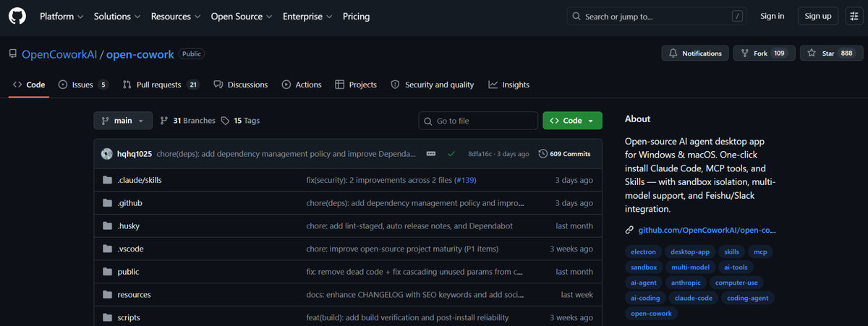The image size is (868, 326).
Task: Click hqhq1025 avatar image
Action: pyautogui.click(x=107, y=154)
